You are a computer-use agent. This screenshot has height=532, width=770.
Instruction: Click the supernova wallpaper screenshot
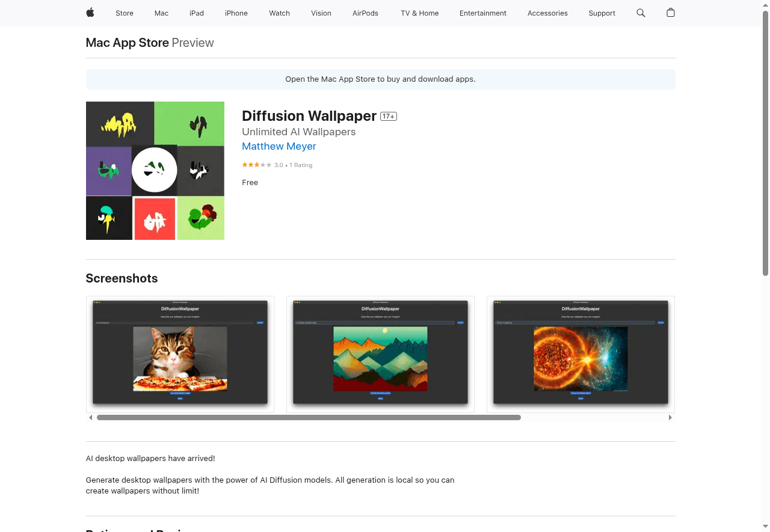(x=580, y=354)
